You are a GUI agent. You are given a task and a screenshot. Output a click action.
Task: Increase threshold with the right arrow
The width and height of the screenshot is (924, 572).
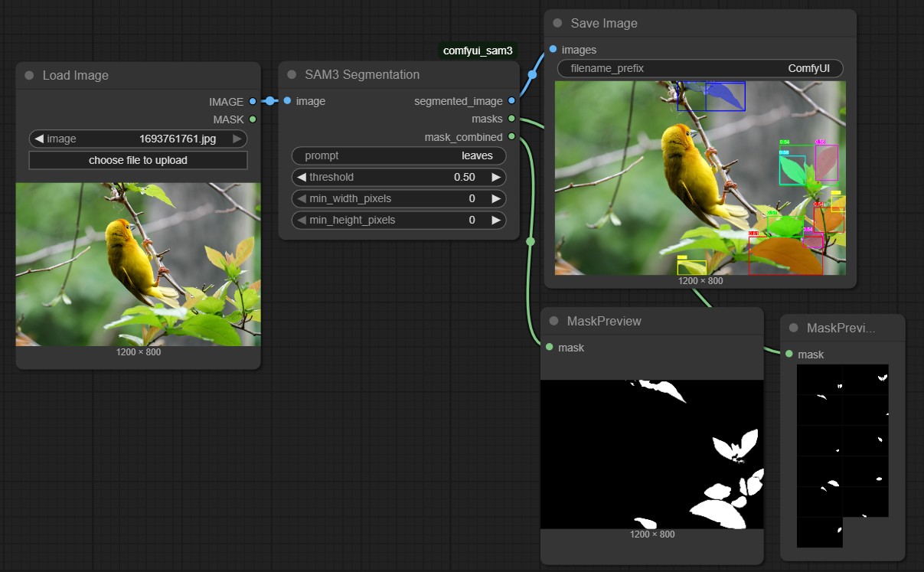click(496, 177)
